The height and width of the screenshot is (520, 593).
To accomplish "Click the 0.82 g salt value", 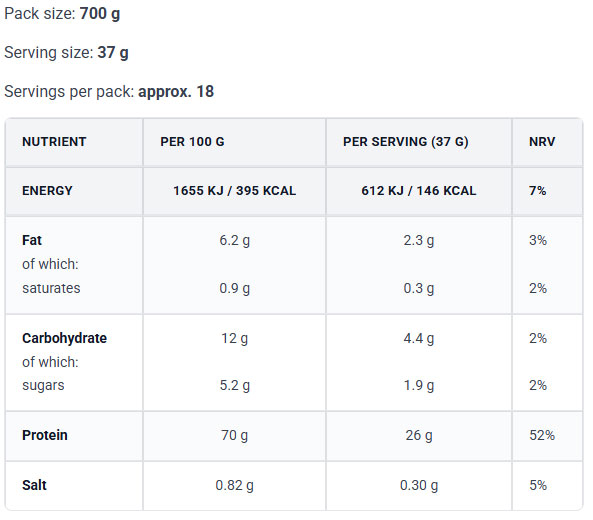I will tap(234, 485).
